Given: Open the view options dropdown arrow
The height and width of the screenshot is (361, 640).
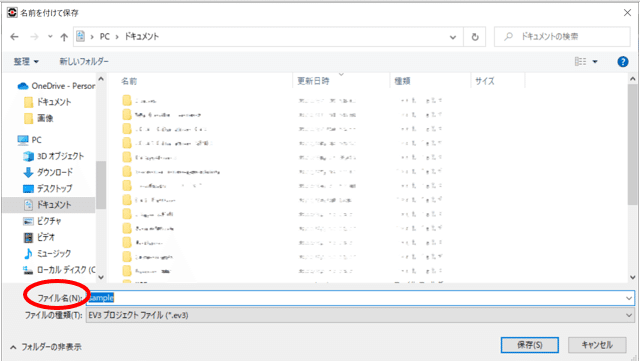Looking at the screenshot, I should pos(595,62).
